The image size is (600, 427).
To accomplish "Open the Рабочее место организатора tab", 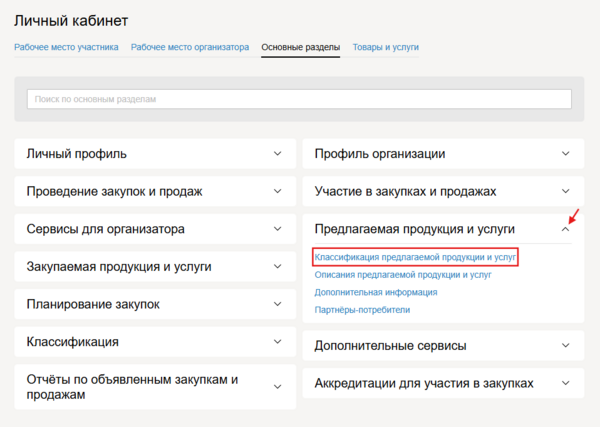I will pyautogui.click(x=190, y=47).
